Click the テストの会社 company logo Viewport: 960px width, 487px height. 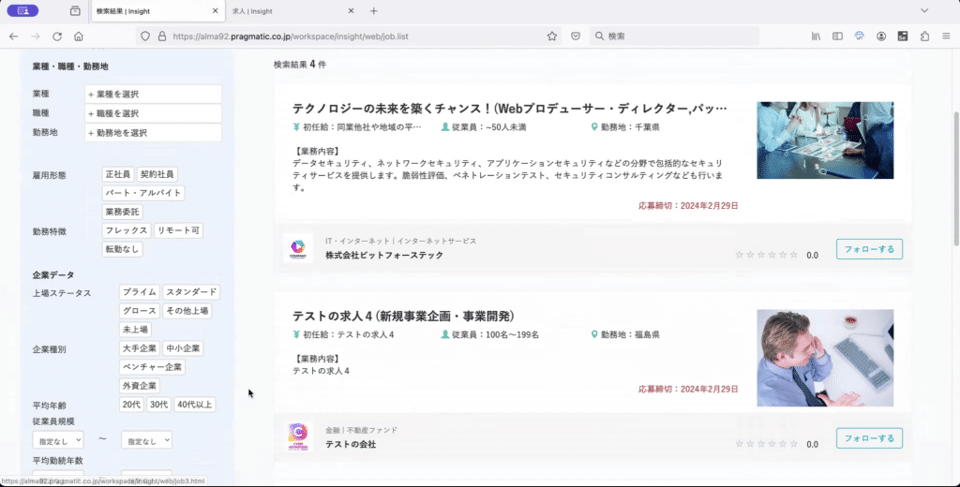click(298, 436)
